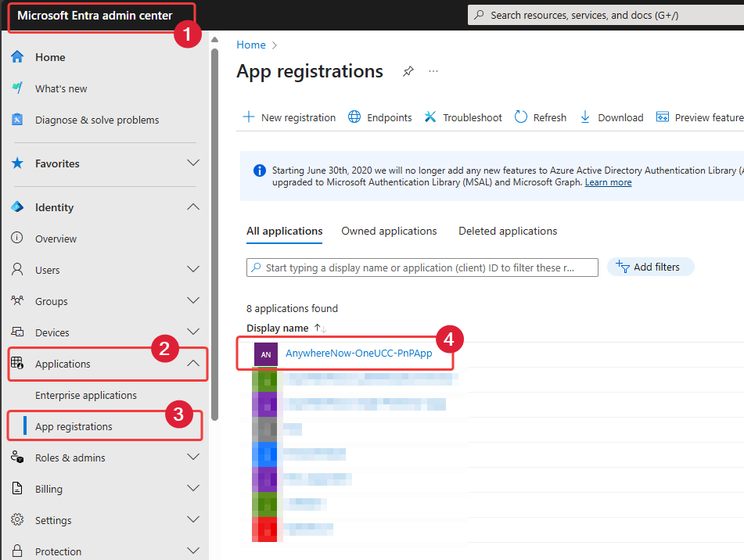The width and height of the screenshot is (744, 560).
Task: Select App registrations in sidebar
Action: 74,426
